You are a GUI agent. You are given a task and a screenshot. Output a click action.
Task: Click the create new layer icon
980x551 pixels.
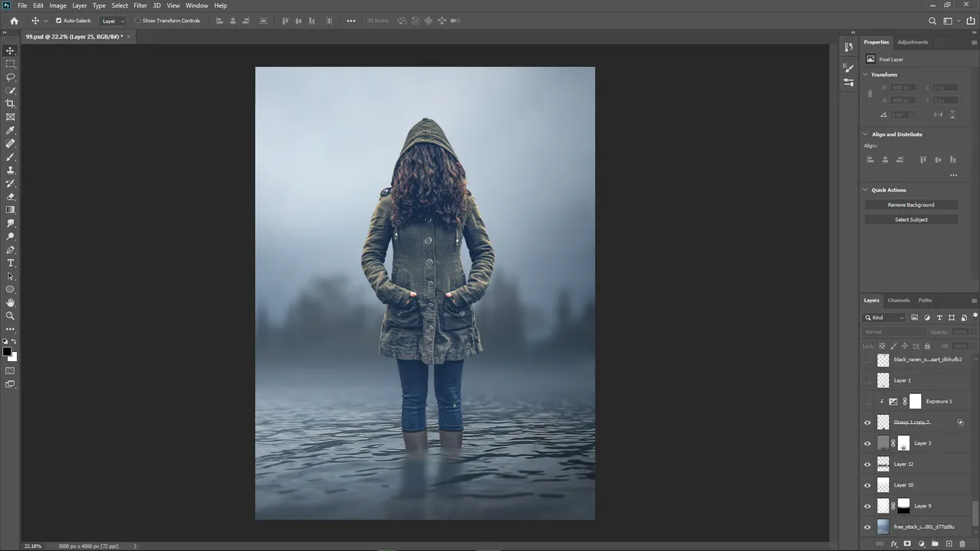[949, 544]
